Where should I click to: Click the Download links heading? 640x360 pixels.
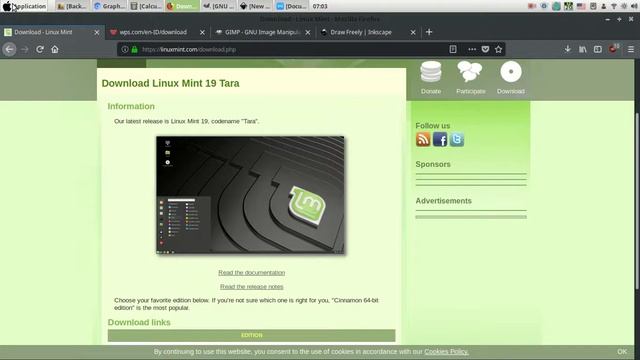tap(139, 322)
